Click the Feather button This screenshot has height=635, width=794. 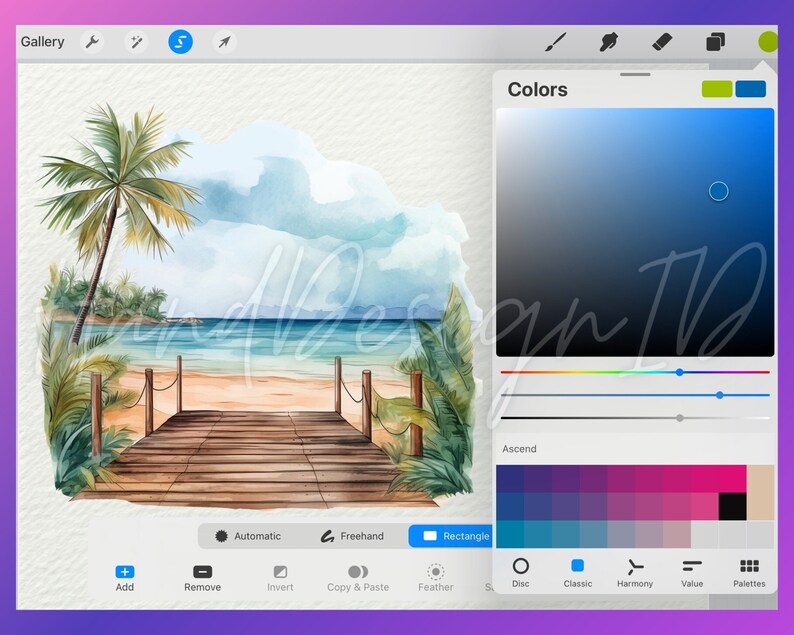click(435, 578)
